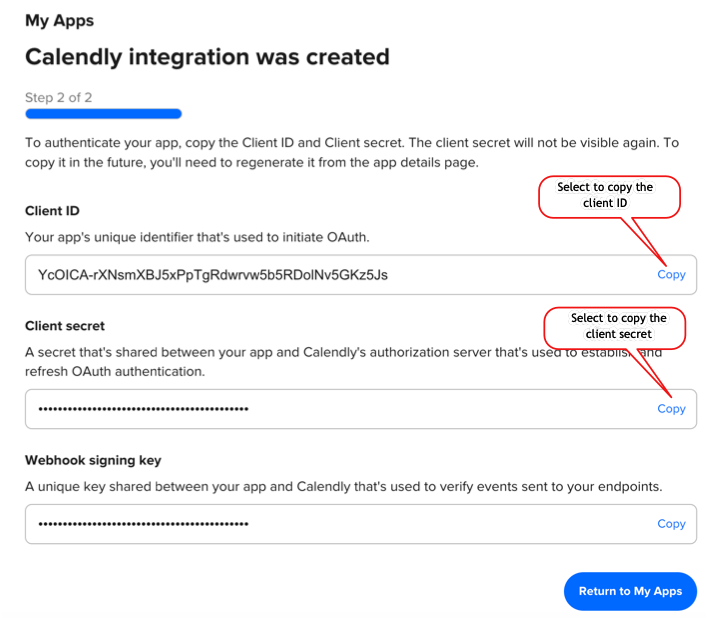Select the masked Client secret field
706x618 pixels.
361,409
